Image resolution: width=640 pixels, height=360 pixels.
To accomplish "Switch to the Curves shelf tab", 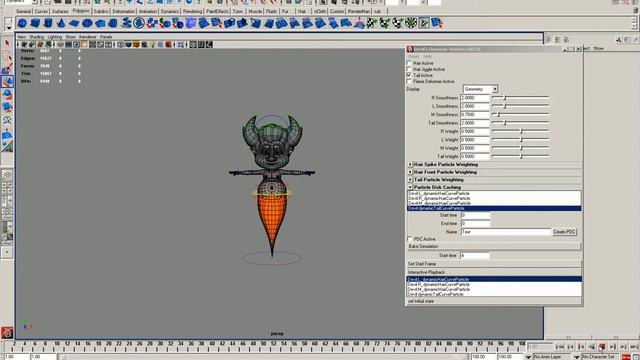I will click(41, 11).
